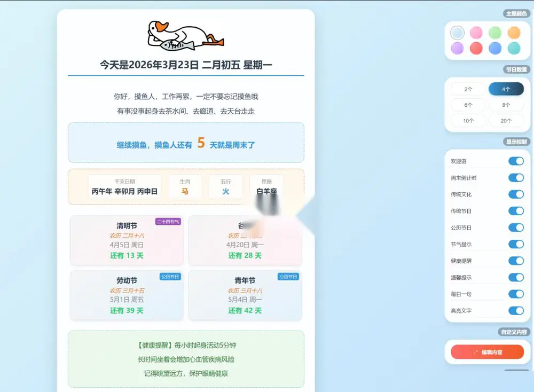Click the weekend countdown number 5
The image size is (534, 392).
(201, 143)
